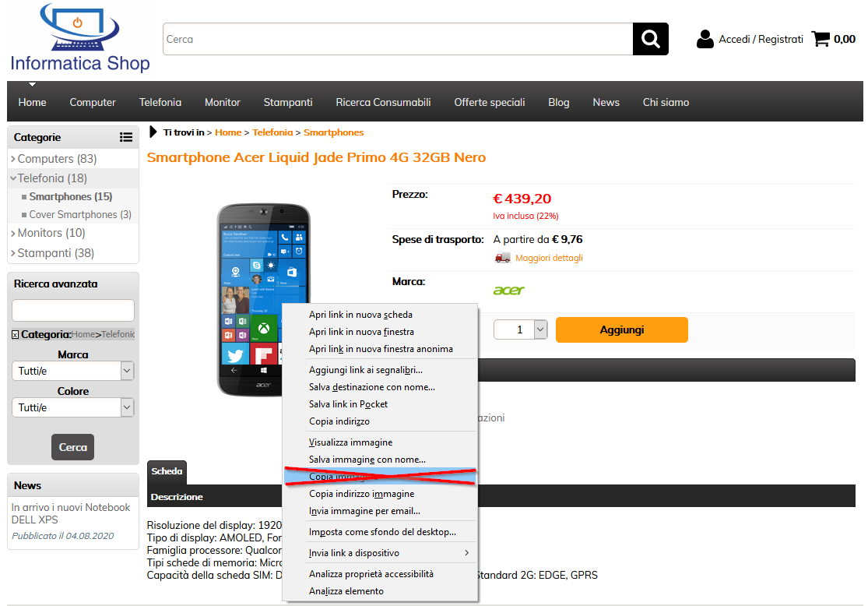This screenshot has height=606, width=868.
Task: Open the Marca dropdown
Action: (x=72, y=371)
